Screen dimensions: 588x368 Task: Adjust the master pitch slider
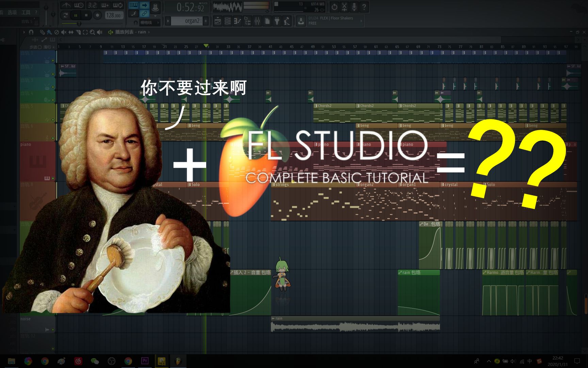[53, 14]
